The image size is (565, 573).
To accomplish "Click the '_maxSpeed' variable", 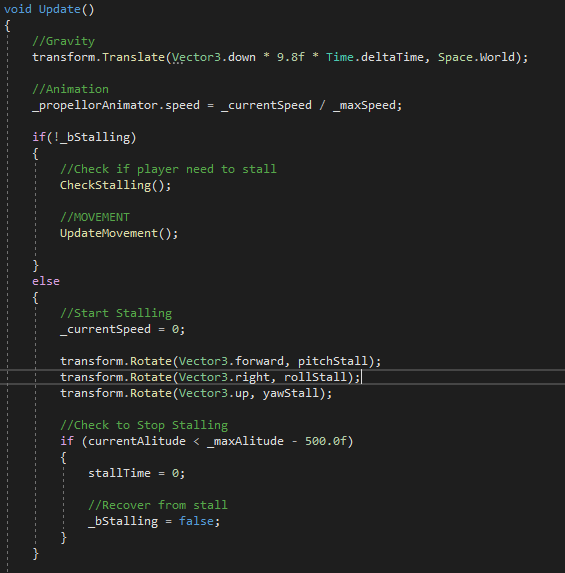I will (364, 105).
